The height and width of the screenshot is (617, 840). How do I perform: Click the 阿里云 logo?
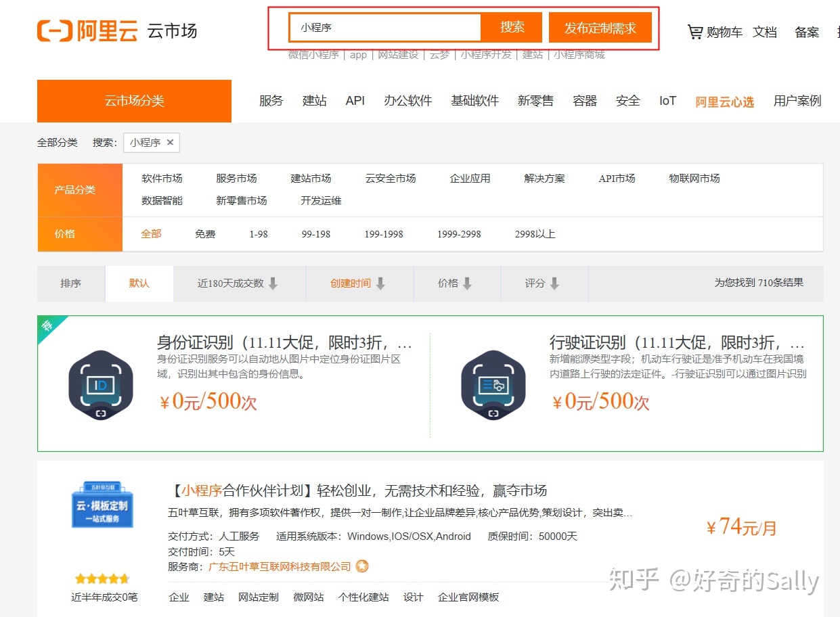87,30
